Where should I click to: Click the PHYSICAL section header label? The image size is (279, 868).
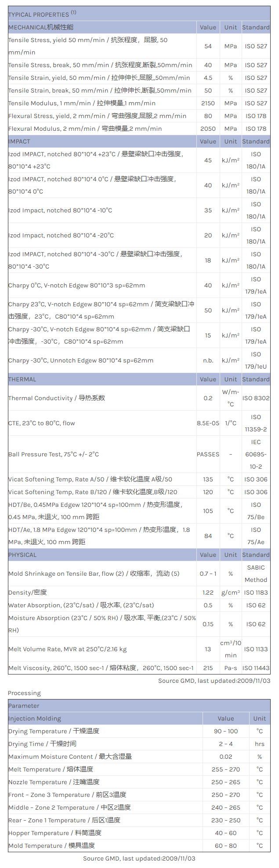click(x=22, y=555)
